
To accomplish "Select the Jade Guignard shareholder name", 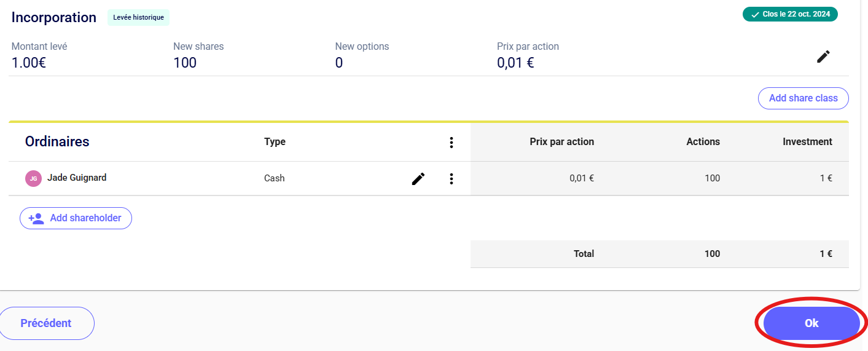I will pos(77,178).
